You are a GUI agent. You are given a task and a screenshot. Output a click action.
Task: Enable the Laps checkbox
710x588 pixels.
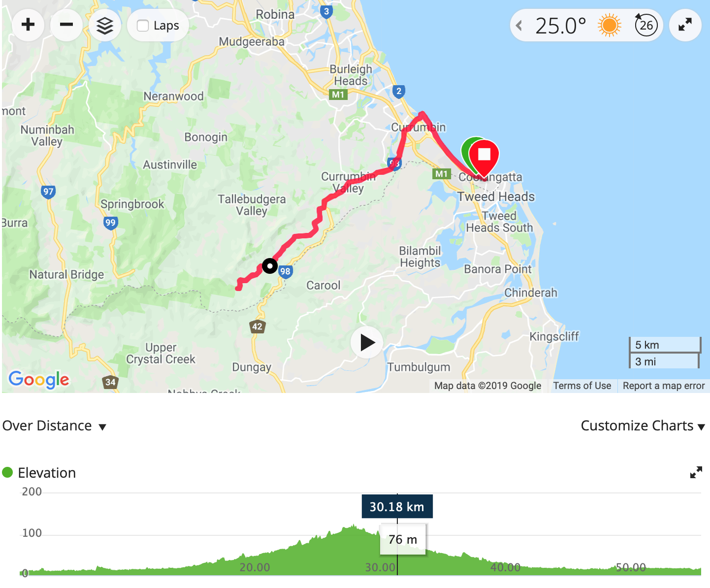(143, 26)
